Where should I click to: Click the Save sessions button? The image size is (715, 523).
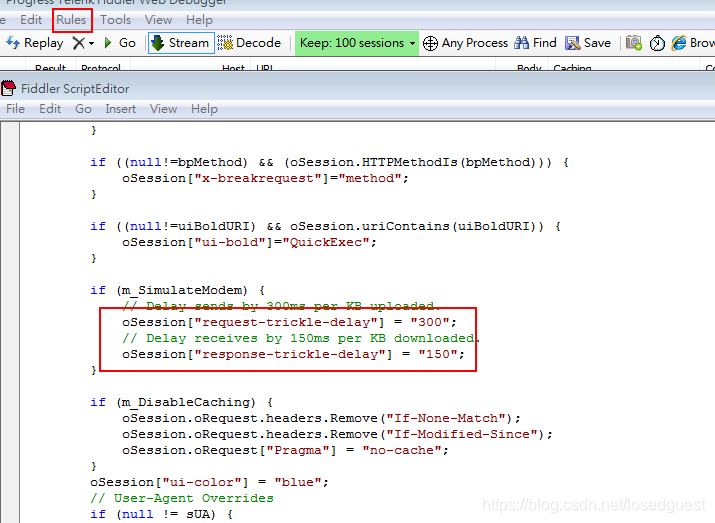click(x=588, y=43)
